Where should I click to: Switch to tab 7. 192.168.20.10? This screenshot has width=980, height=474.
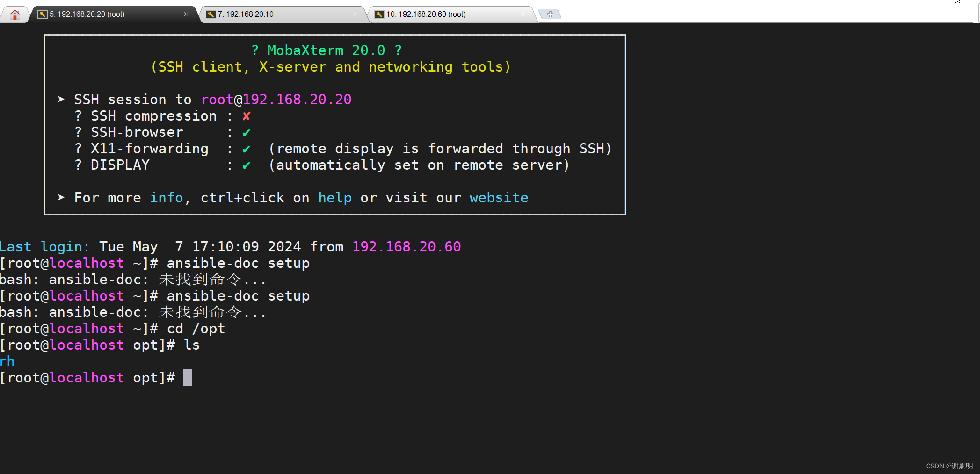click(x=283, y=14)
